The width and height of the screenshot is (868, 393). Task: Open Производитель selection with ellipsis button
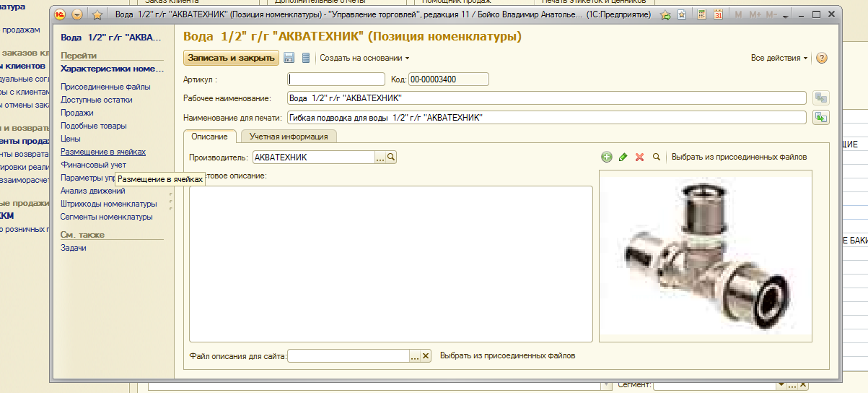(x=380, y=157)
